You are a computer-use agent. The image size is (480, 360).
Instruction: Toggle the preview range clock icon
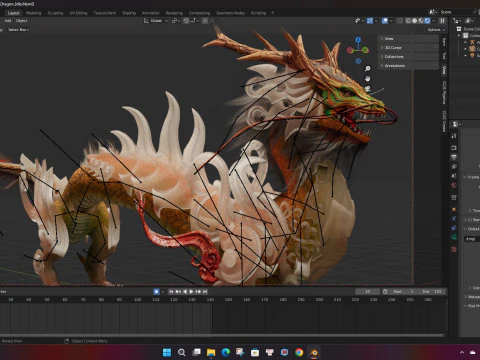point(385,292)
